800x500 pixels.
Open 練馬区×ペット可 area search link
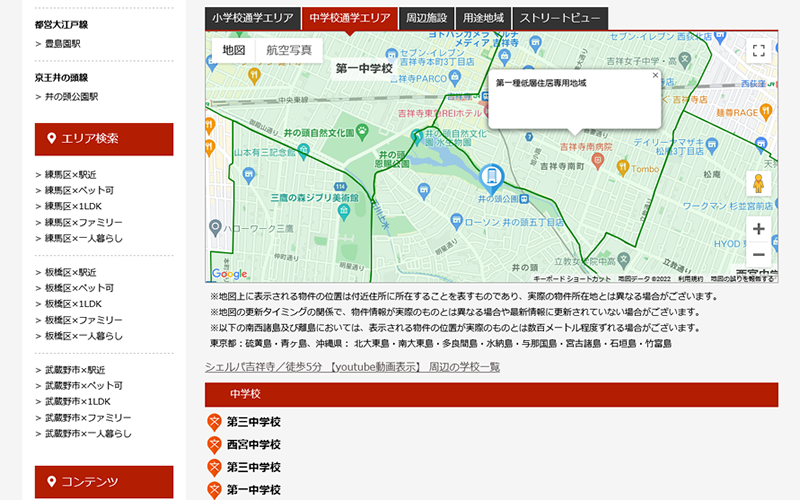pyautogui.click(x=79, y=190)
